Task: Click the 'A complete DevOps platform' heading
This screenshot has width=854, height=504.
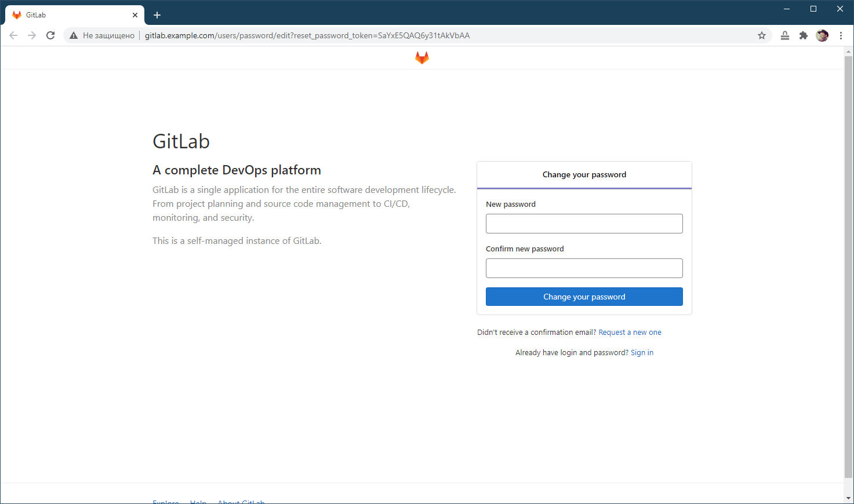Action: point(237,170)
